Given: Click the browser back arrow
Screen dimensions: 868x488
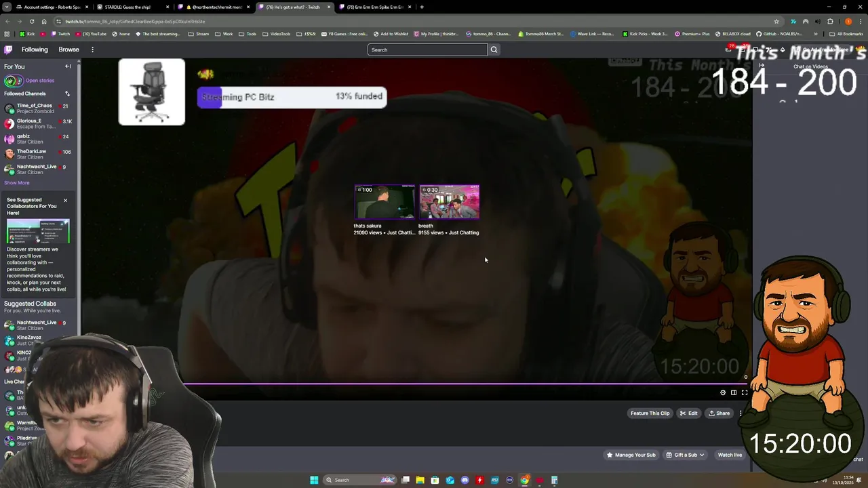Looking at the screenshot, I should (7, 21).
